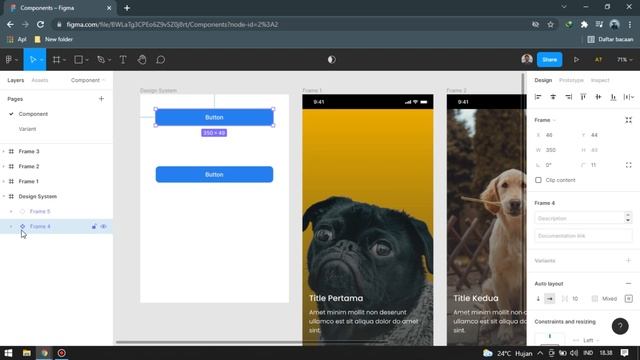Screen dimensions: 640x360
Task: Click the Description input field
Action: pos(580,218)
